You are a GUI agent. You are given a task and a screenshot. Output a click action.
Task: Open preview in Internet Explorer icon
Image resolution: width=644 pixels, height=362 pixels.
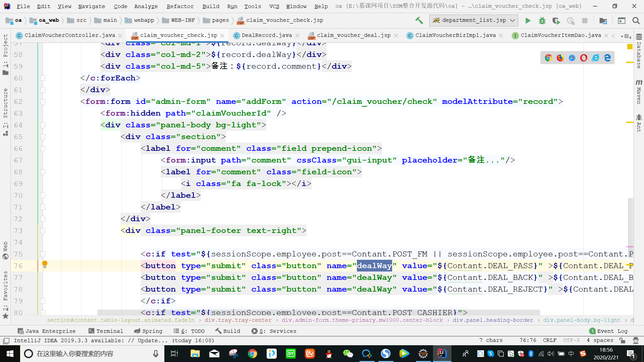pyautogui.click(x=595, y=58)
